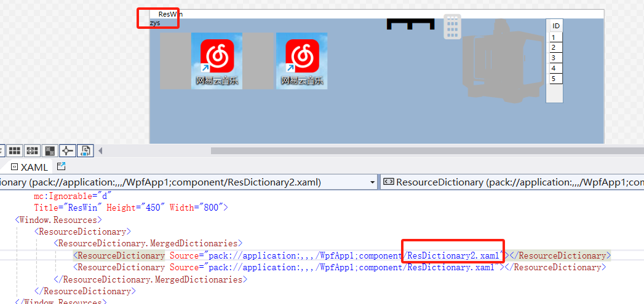
Task: Click the opening <ResourceDictionary.MergedDictionaries> tag
Action: [148, 243]
